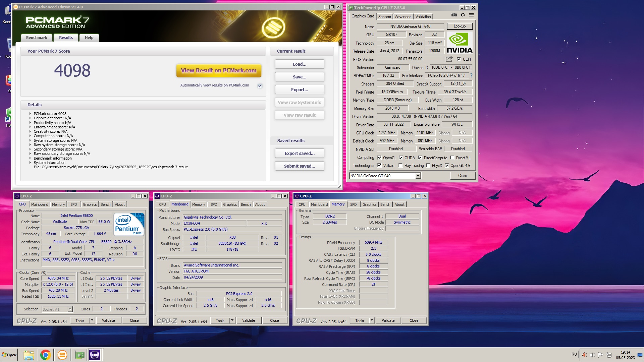Toggle the PhysX checkbox
This screenshot has height=362, width=644.
coord(428,165)
